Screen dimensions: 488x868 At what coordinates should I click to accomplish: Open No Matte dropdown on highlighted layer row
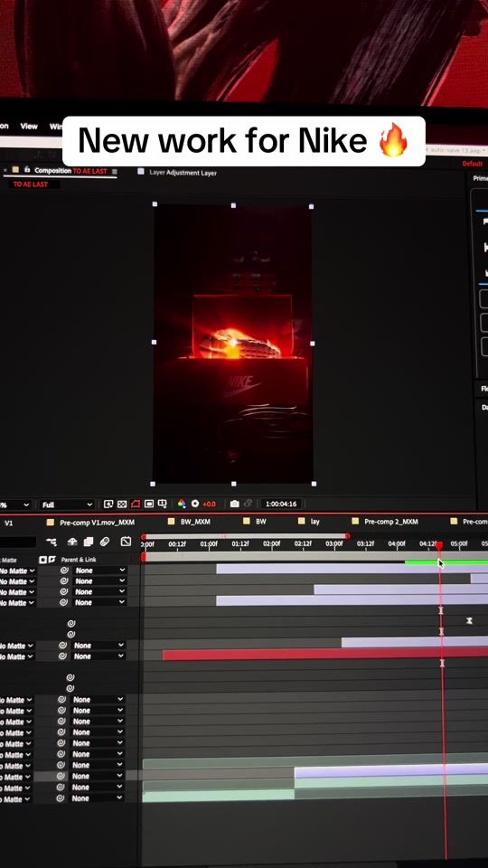coord(15,778)
